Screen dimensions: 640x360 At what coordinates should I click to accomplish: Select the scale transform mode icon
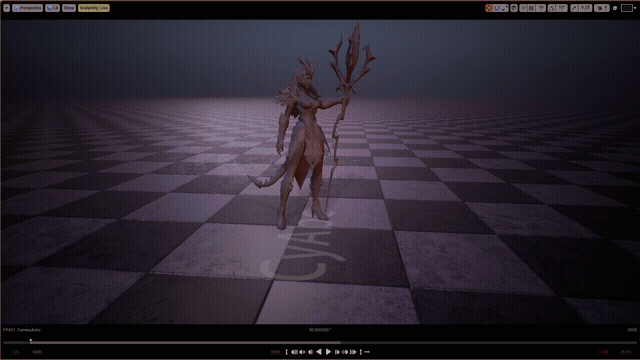pos(504,8)
